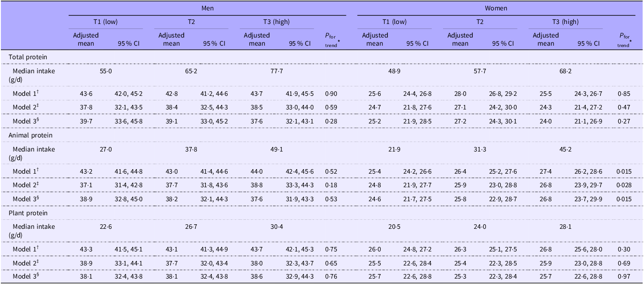The image size is (644, 284).
Task: Click P for trend value '0·028'
Action: [625, 185]
